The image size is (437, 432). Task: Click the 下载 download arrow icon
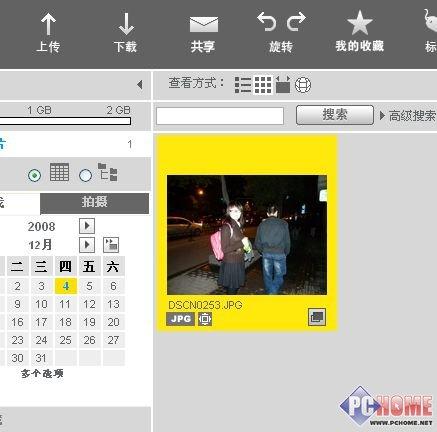tap(126, 24)
